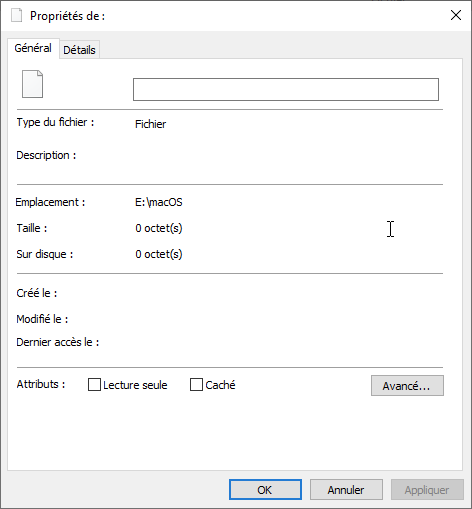Click the small file icon in title bar
Viewport: 472px width, 509px height.
point(16,15)
